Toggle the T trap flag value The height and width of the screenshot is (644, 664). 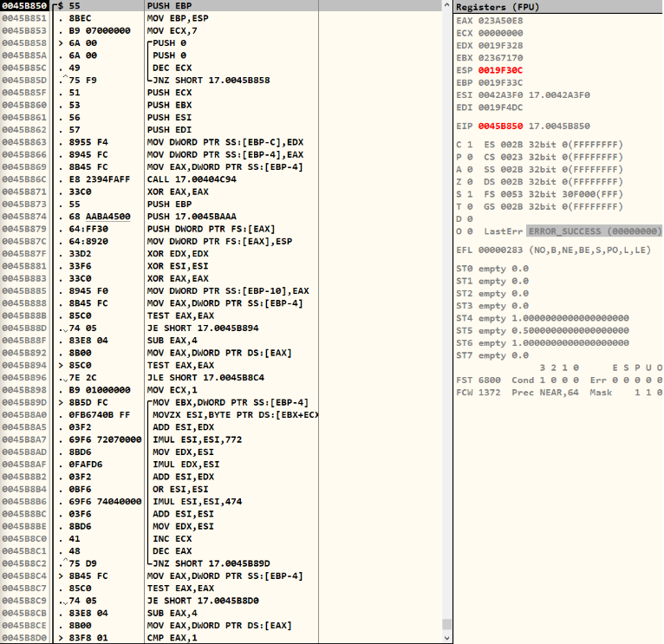click(x=470, y=206)
